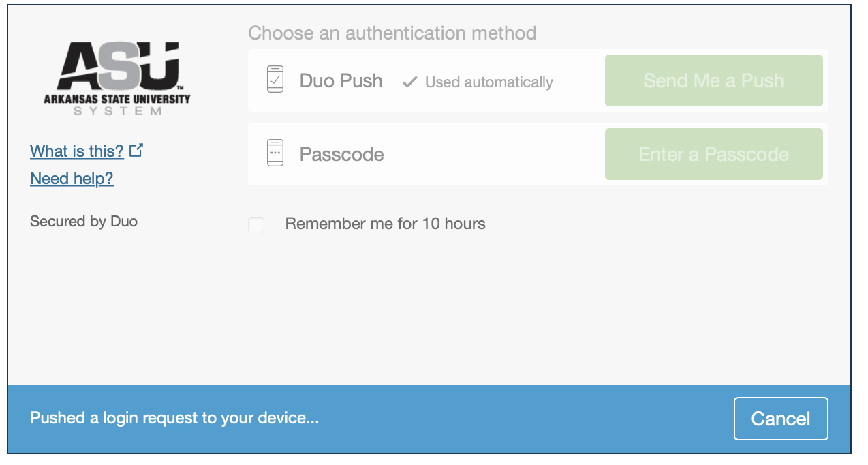Select the Passcode method label

341,155
